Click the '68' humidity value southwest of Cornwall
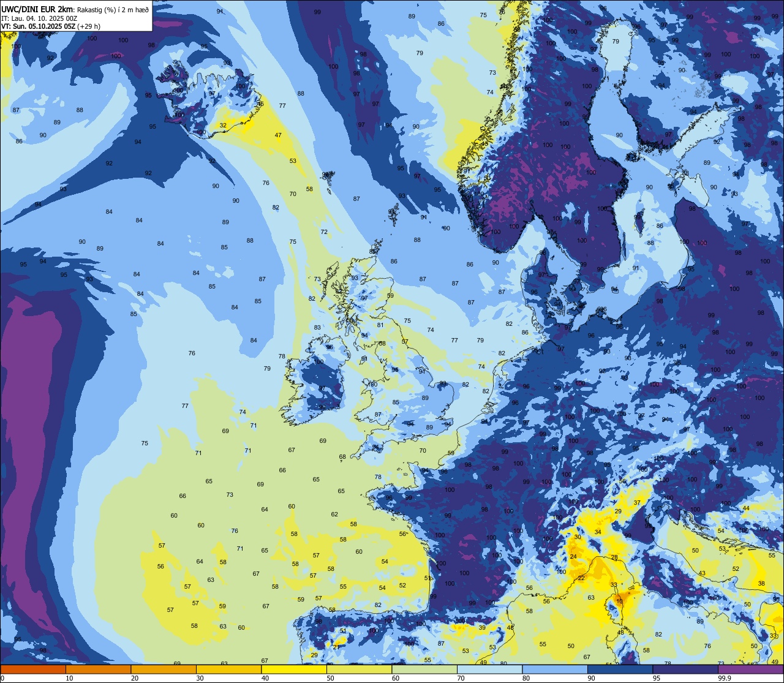 pos(342,457)
